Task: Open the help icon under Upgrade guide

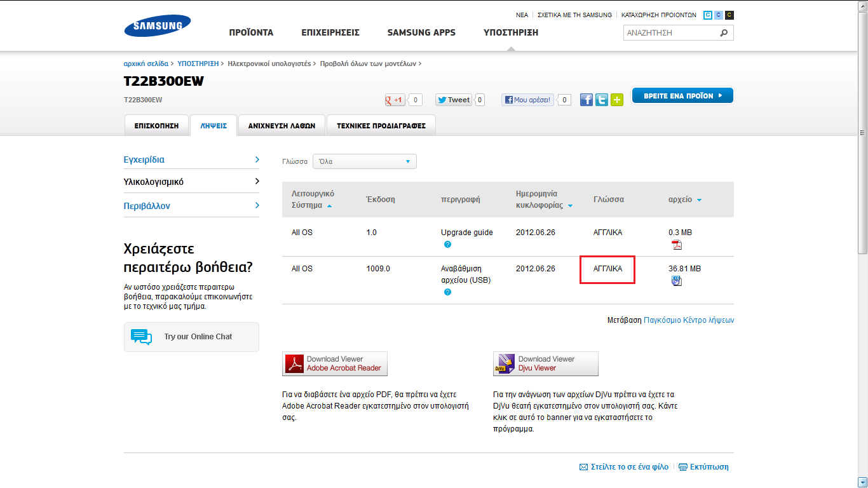Action: (448, 245)
